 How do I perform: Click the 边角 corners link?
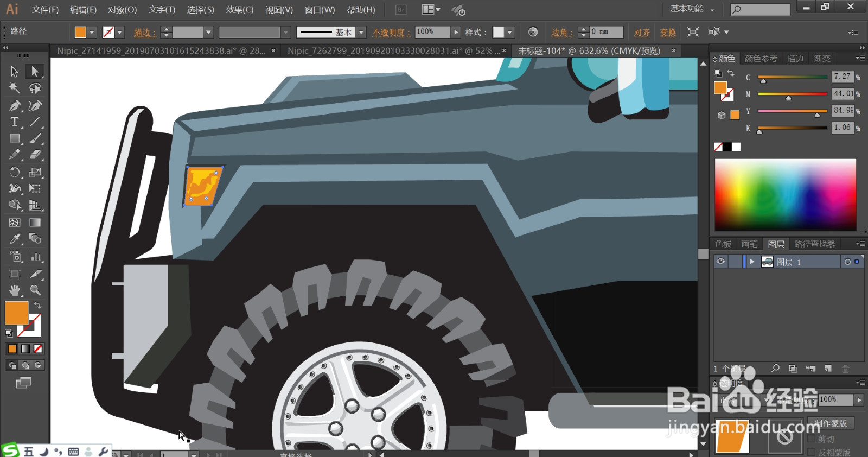pyautogui.click(x=562, y=33)
